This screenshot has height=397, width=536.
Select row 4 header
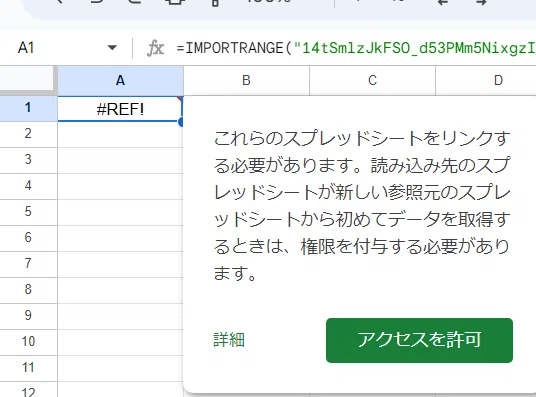[x=28, y=186]
